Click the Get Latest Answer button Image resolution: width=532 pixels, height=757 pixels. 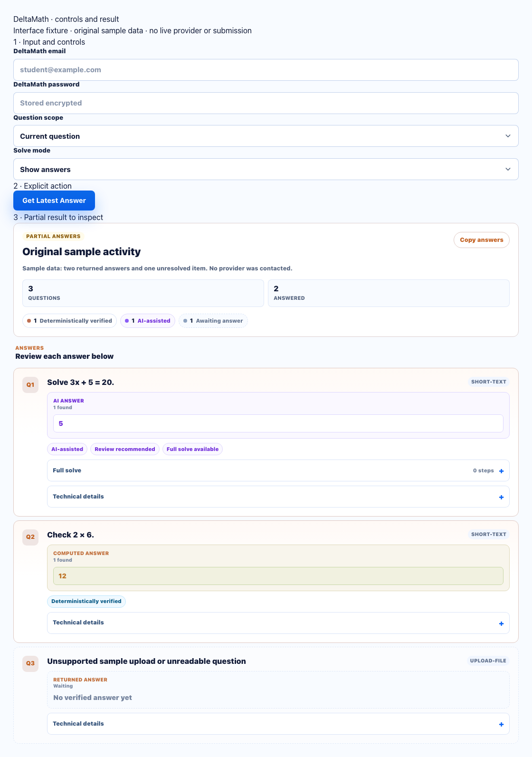[x=54, y=201]
